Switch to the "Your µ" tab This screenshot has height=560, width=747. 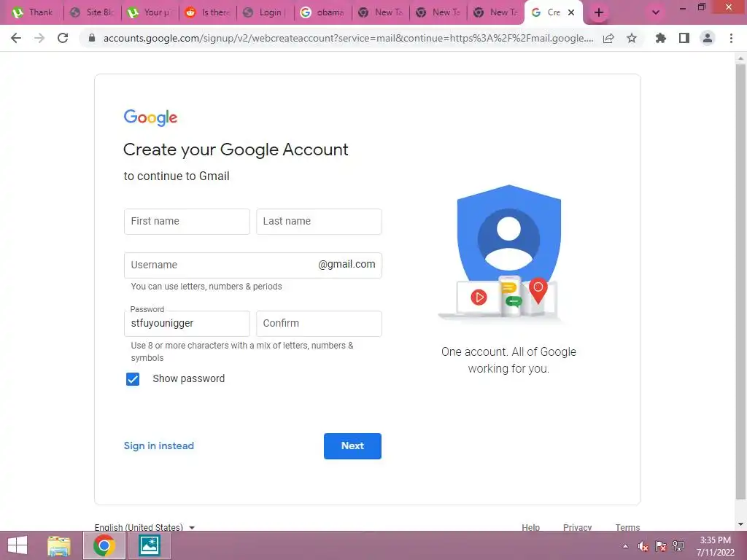[x=150, y=12]
